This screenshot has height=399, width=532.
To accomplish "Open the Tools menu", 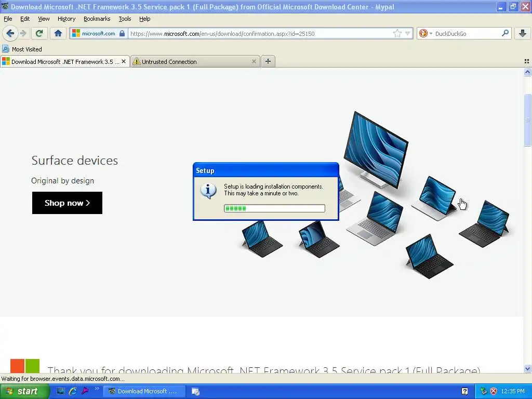I will 125,19.
